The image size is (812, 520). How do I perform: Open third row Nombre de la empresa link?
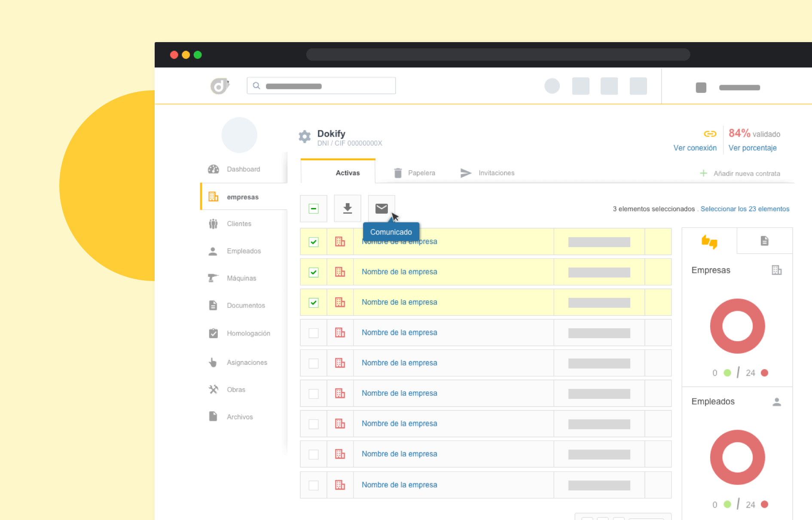click(x=399, y=302)
